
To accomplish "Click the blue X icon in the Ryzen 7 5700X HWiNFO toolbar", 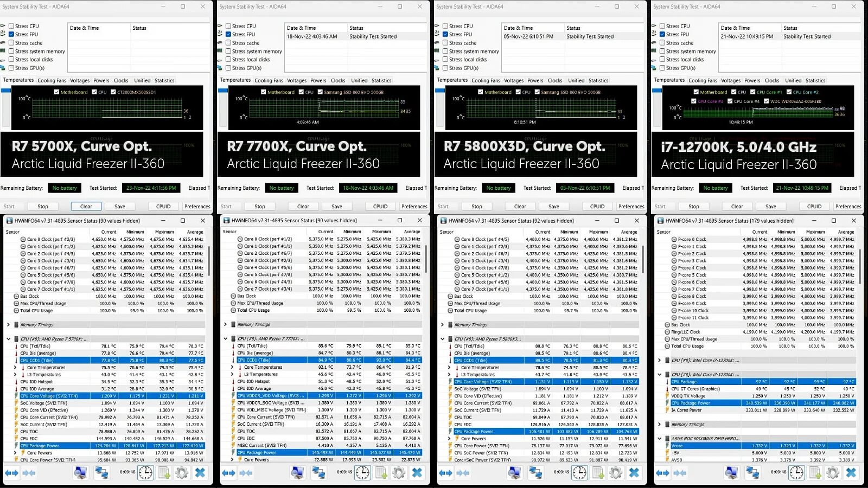I will pyautogui.click(x=200, y=473).
